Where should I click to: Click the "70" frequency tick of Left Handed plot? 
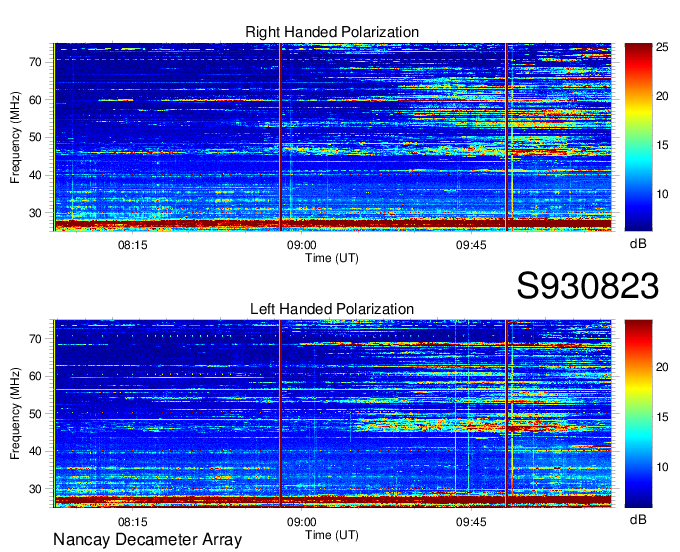pos(36,339)
